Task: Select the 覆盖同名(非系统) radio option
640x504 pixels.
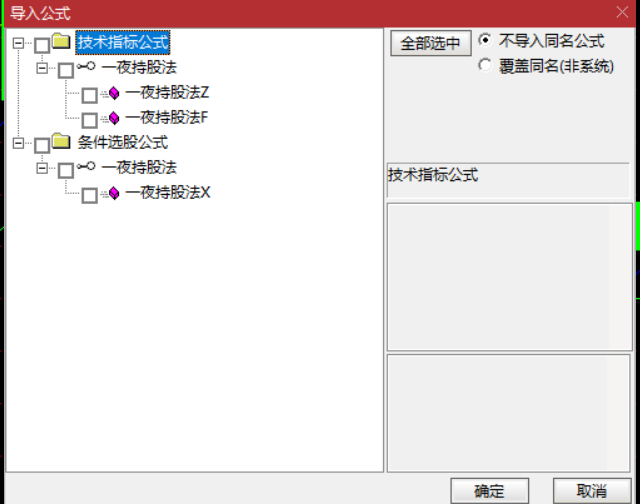Action: point(485,65)
